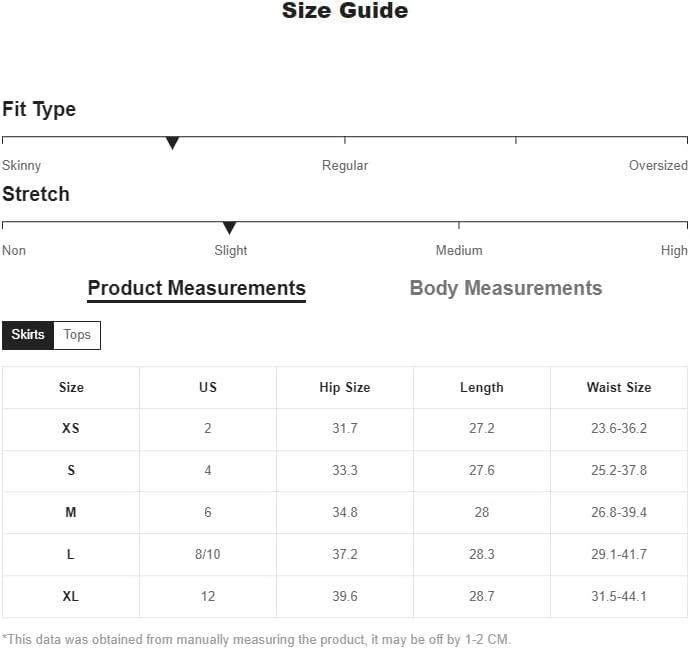The width and height of the screenshot is (690, 649).
Task: Select the Product Measurements tab
Action: tap(197, 289)
